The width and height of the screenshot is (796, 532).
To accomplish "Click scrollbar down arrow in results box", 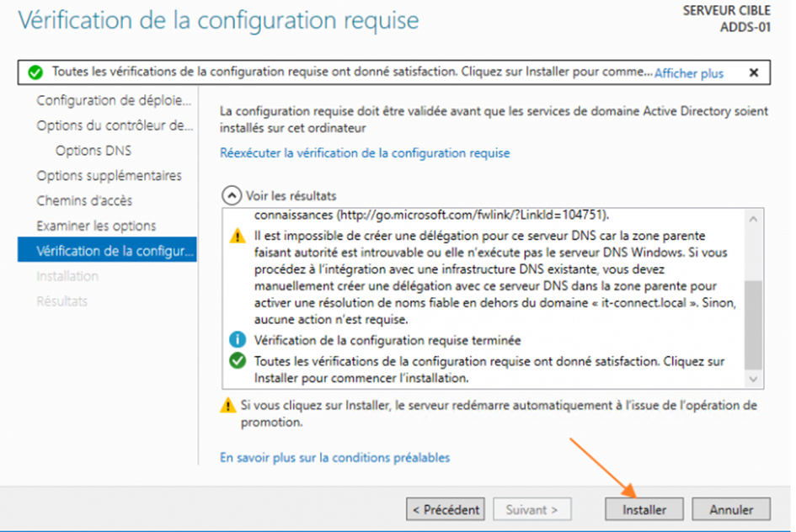I will [x=753, y=379].
